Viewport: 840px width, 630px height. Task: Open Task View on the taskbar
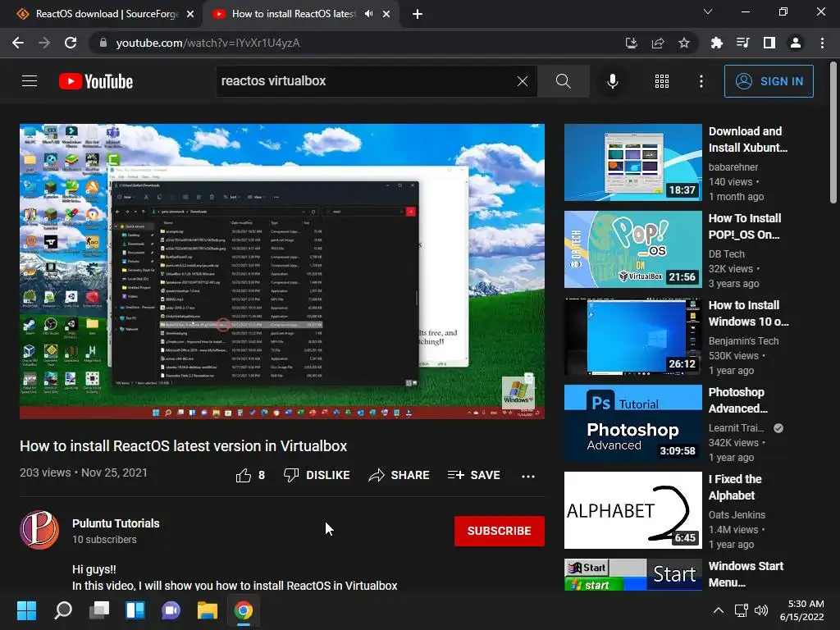(99, 610)
